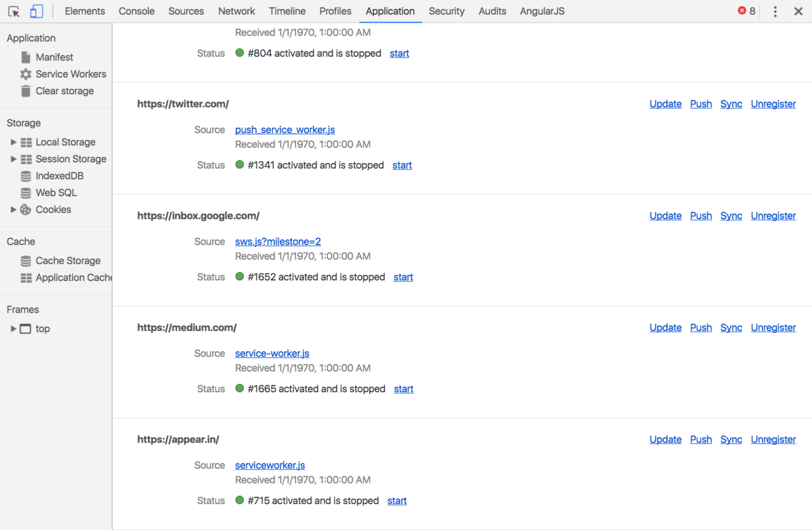Select the Application tab
This screenshot has width=812, height=530.
[x=390, y=11]
